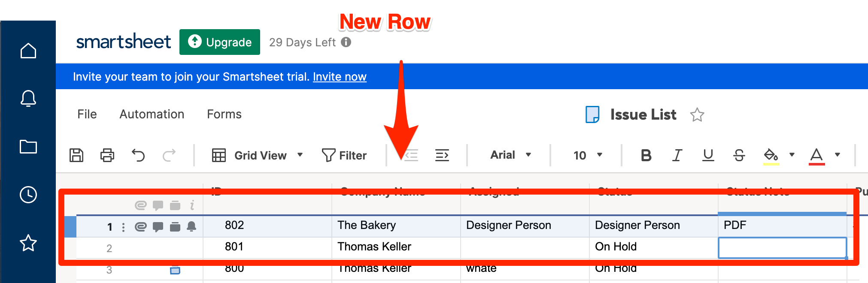Screen dimensions: 868x283
Task: Click the Undo arrow icon
Action: click(138, 155)
